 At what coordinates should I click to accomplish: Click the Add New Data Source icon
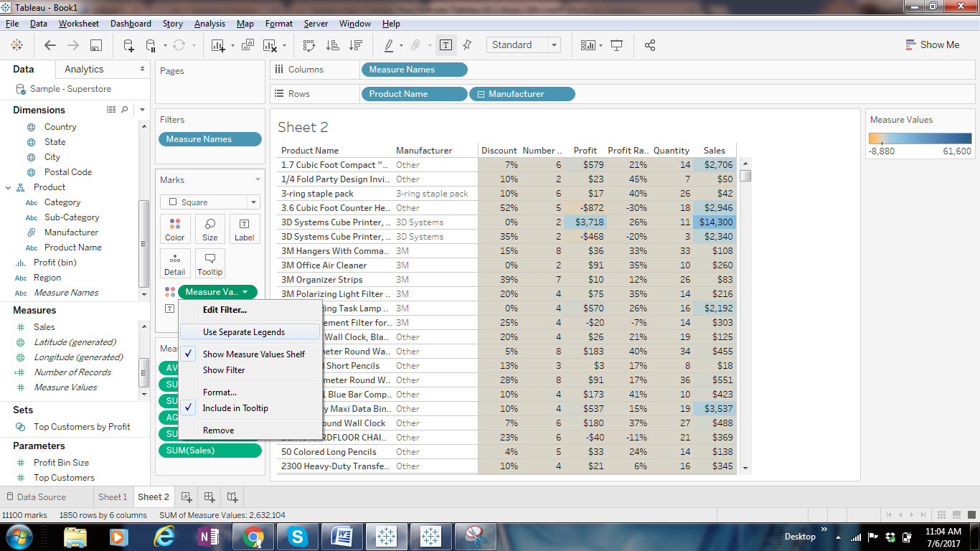point(128,45)
